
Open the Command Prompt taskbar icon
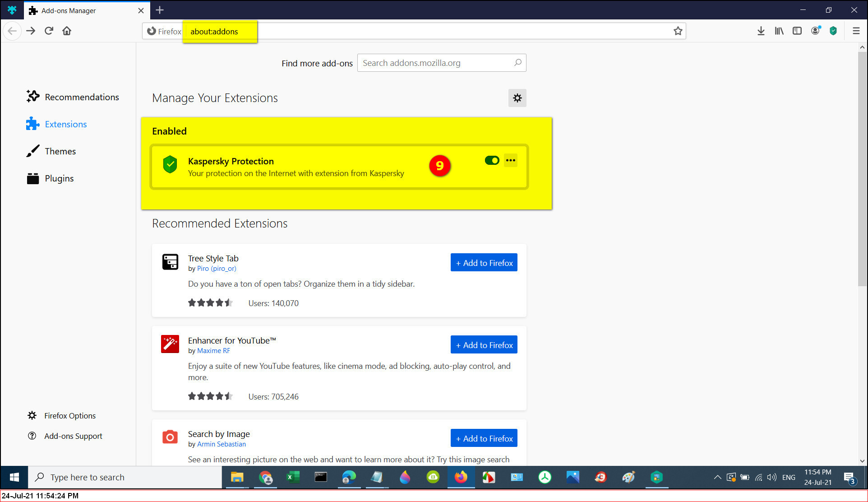[321, 477]
